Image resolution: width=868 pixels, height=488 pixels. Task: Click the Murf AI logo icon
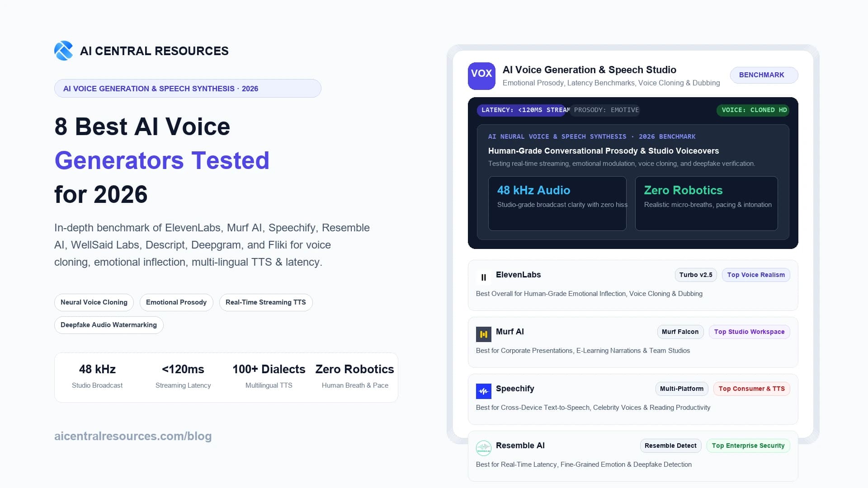(x=484, y=334)
